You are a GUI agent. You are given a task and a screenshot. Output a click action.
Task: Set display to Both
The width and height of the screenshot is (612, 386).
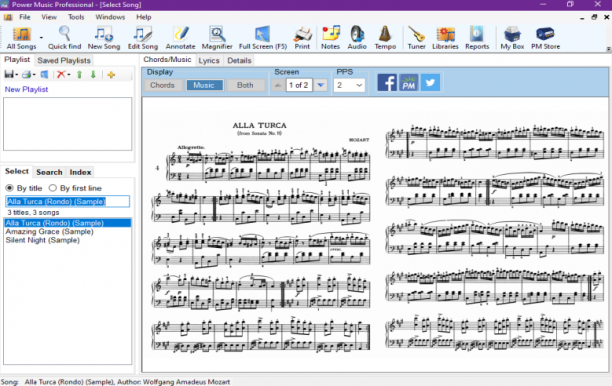tap(245, 85)
